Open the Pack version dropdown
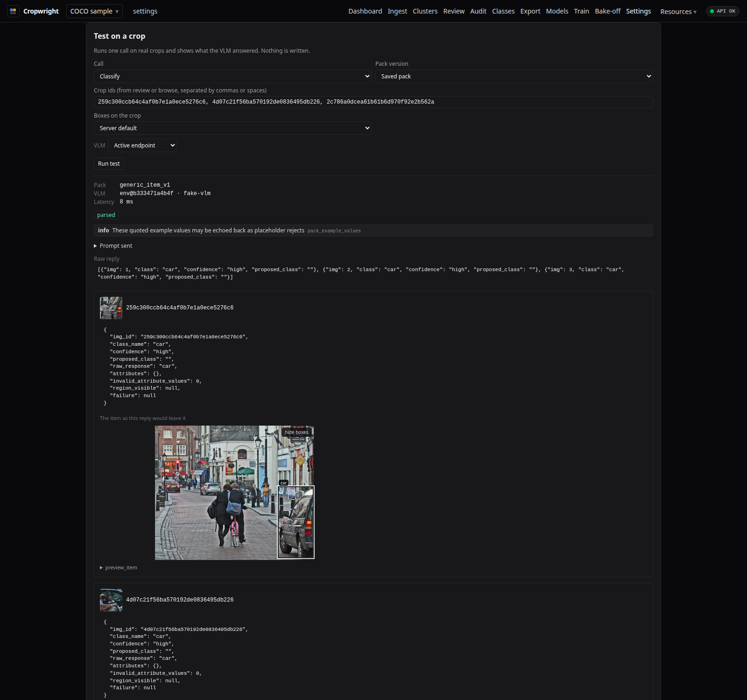 514,77
